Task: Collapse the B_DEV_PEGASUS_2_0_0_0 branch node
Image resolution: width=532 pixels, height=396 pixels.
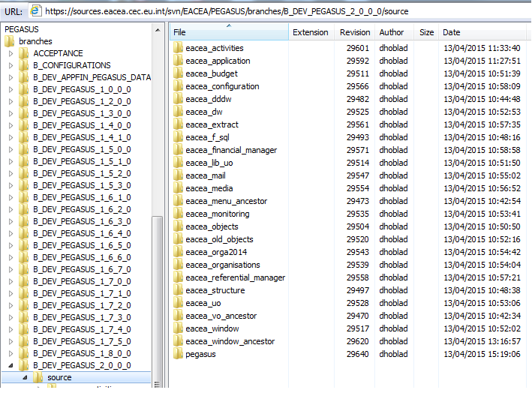Action: [x=11, y=365]
